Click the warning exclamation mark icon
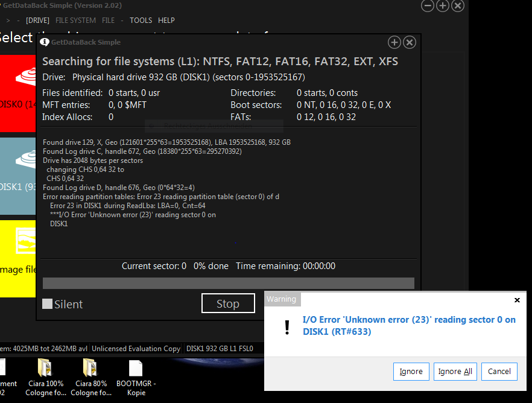 pyautogui.click(x=287, y=328)
